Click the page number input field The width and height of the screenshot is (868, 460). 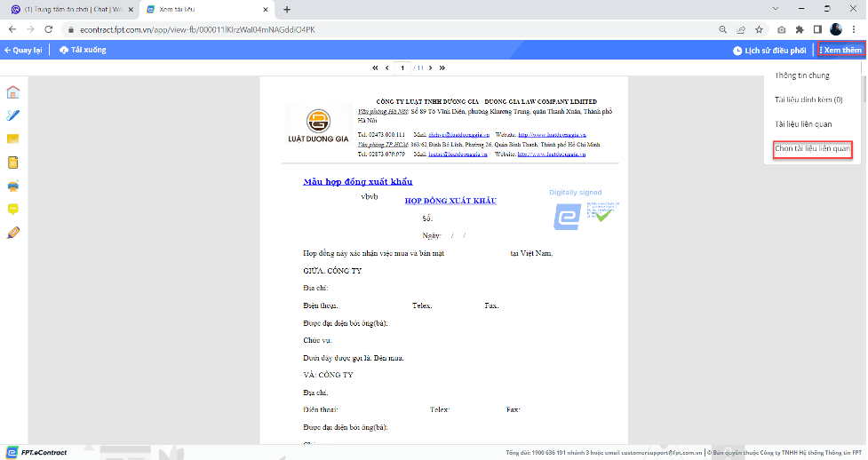tap(402, 68)
